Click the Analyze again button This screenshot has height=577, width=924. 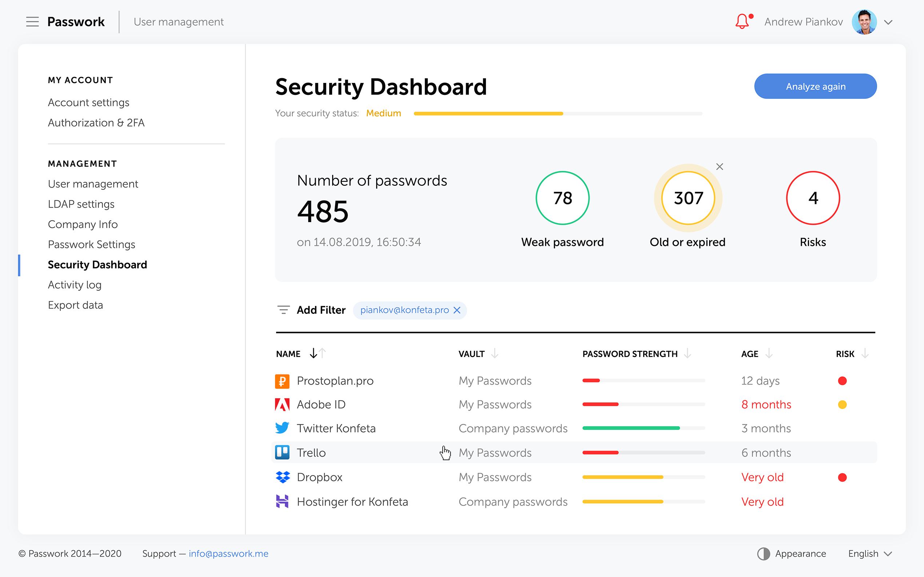click(x=815, y=87)
